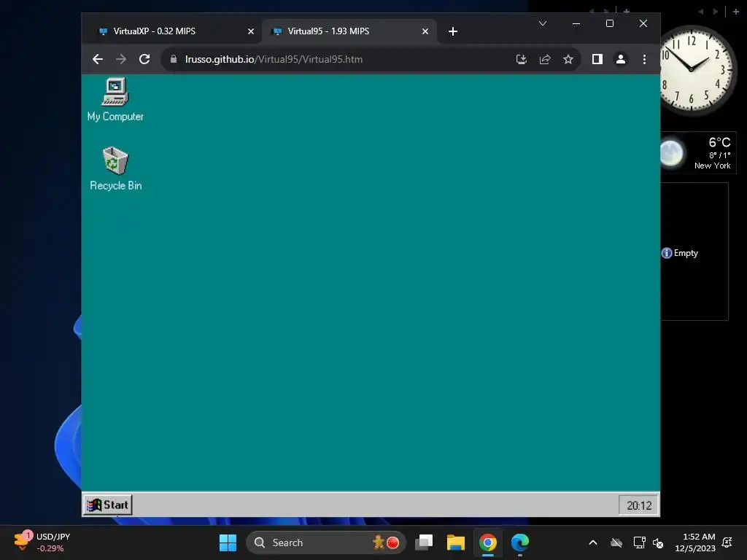This screenshot has width=747, height=560.
Task: Share this page
Action: (544, 59)
